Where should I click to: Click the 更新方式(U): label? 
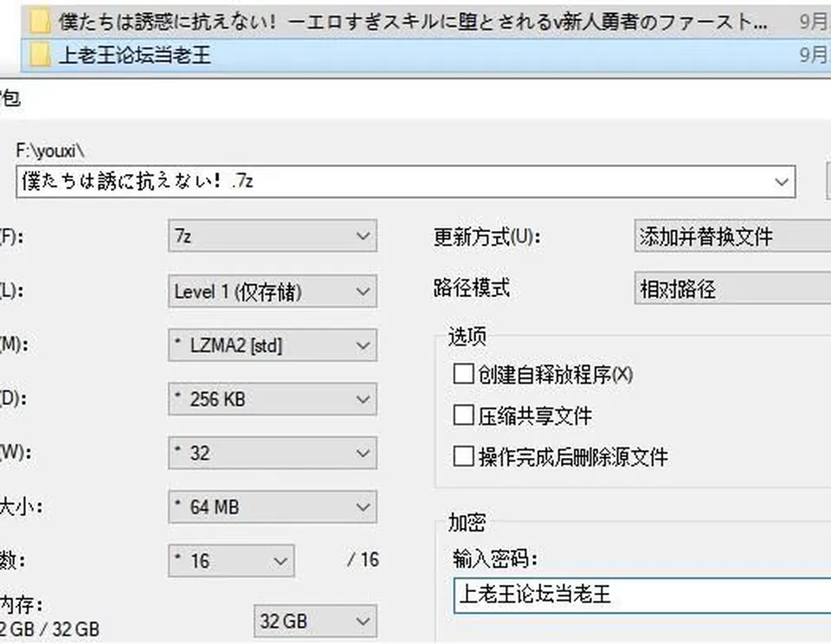(487, 236)
